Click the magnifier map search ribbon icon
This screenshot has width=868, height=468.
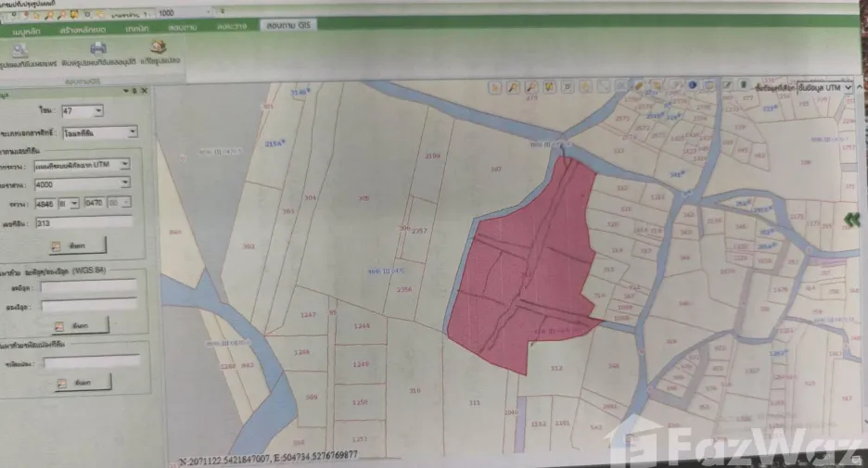coord(20,51)
